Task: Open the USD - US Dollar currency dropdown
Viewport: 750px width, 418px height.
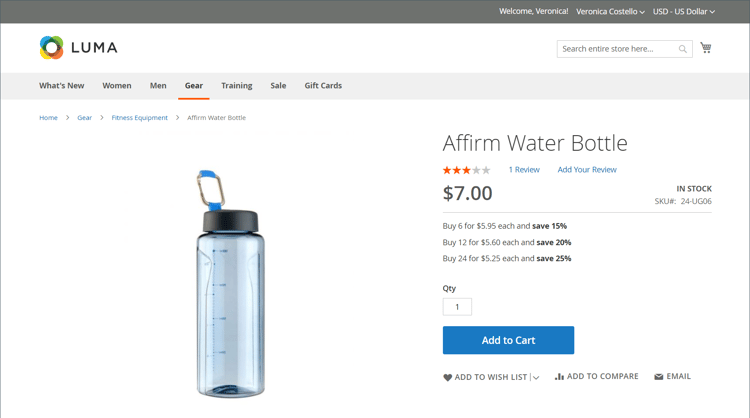Action: pos(684,11)
